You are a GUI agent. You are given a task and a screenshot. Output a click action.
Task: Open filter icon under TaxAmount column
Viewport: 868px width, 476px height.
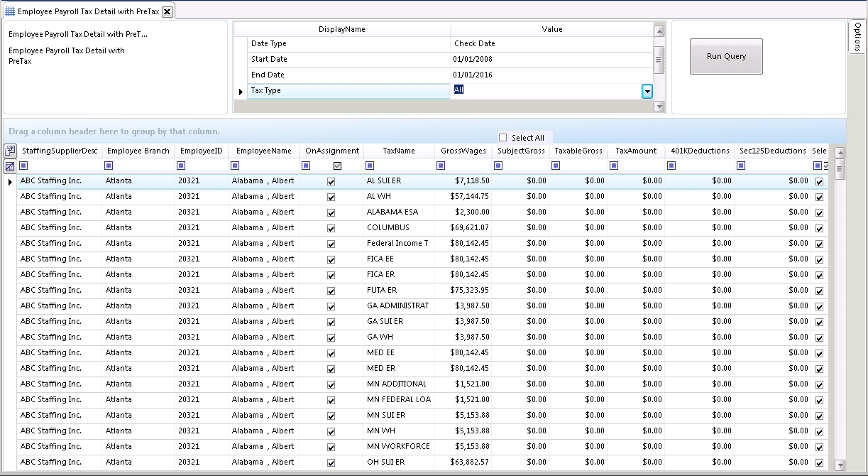coord(614,166)
